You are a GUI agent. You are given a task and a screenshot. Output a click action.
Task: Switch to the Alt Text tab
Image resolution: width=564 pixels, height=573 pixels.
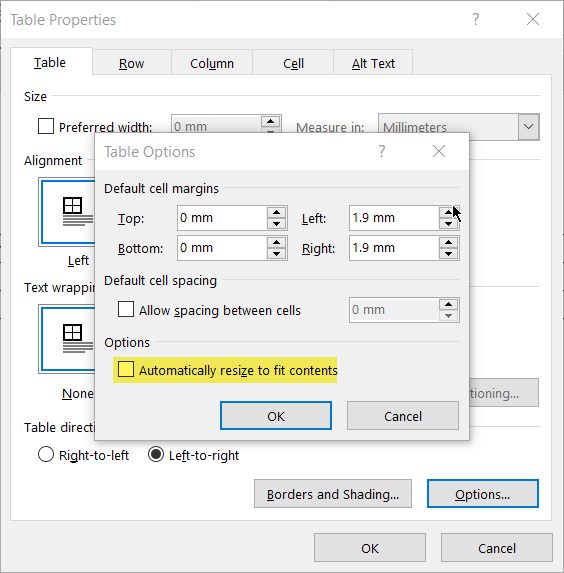coord(373,63)
